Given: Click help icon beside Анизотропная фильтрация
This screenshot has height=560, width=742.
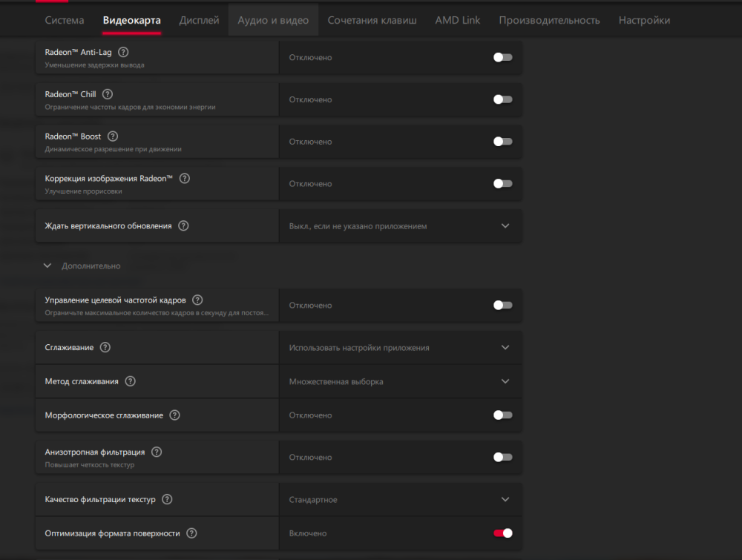Looking at the screenshot, I should (157, 452).
